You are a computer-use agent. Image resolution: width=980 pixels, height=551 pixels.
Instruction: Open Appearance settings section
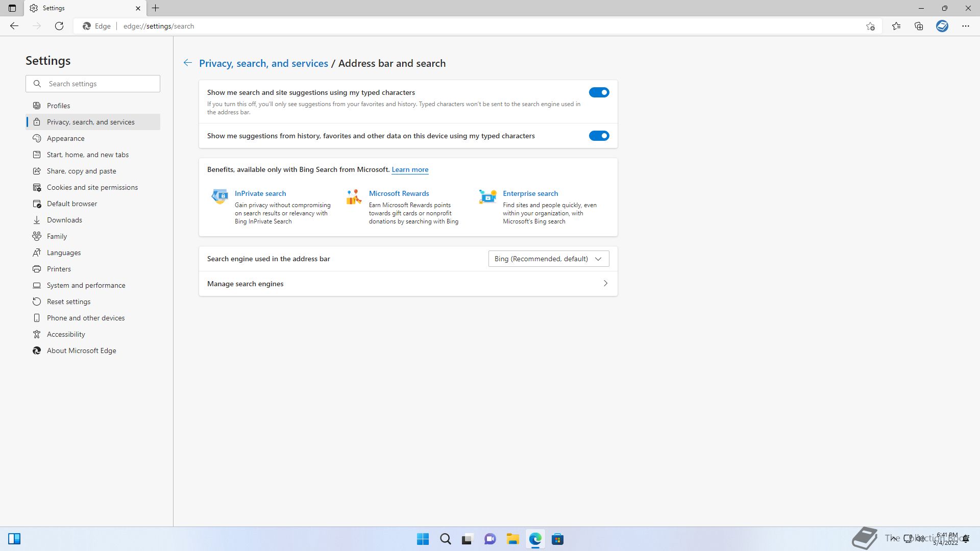coord(93,138)
